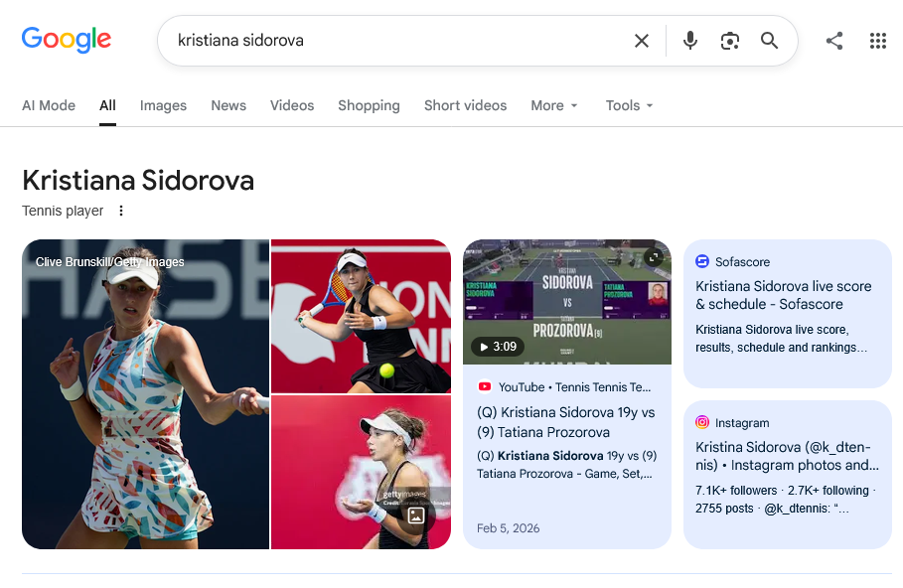This screenshot has width=903, height=588.
Task: Click the magnifier search button
Action: (770, 41)
